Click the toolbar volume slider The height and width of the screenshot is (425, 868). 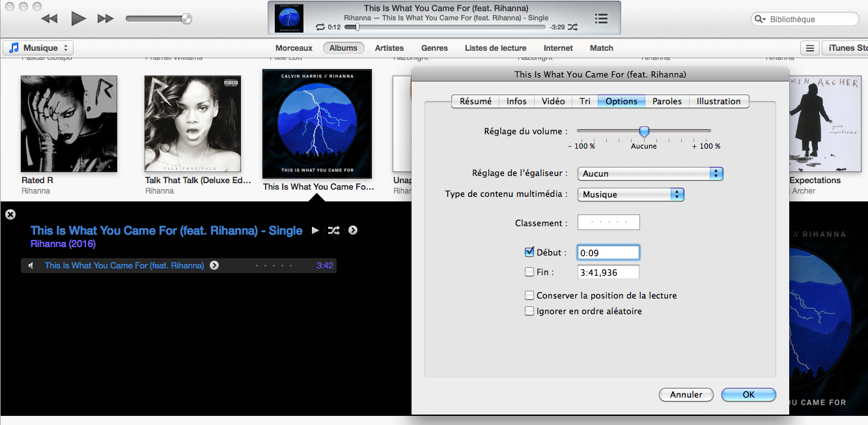coord(158,18)
